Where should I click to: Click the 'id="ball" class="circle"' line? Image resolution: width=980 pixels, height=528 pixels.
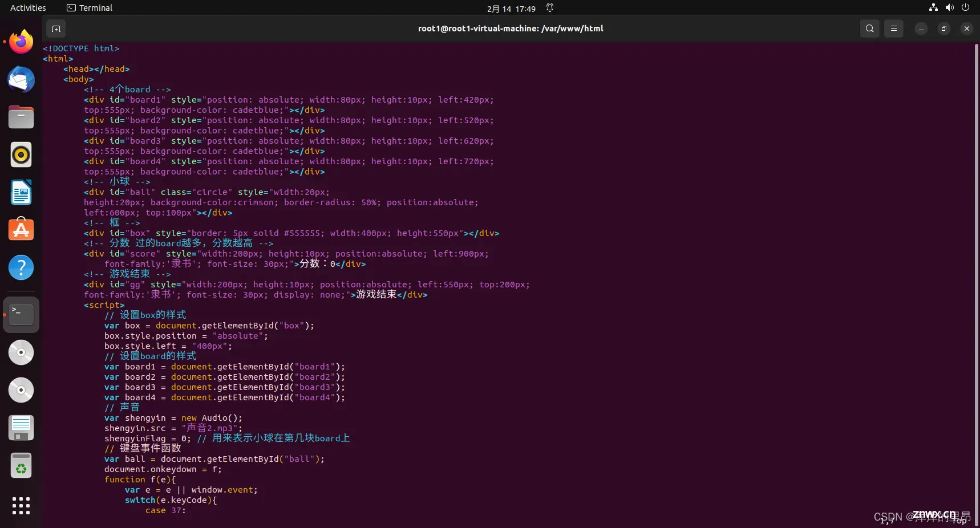pos(206,192)
